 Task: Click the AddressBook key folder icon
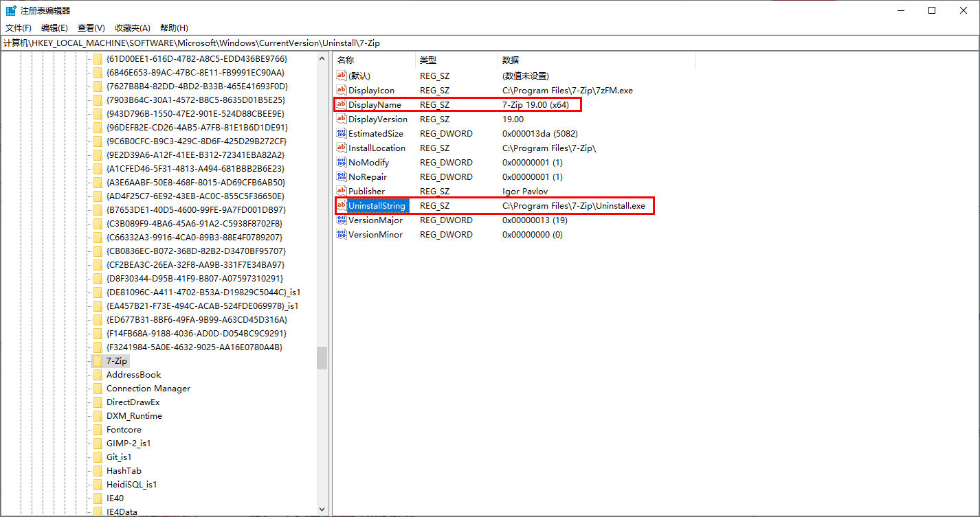tap(98, 374)
